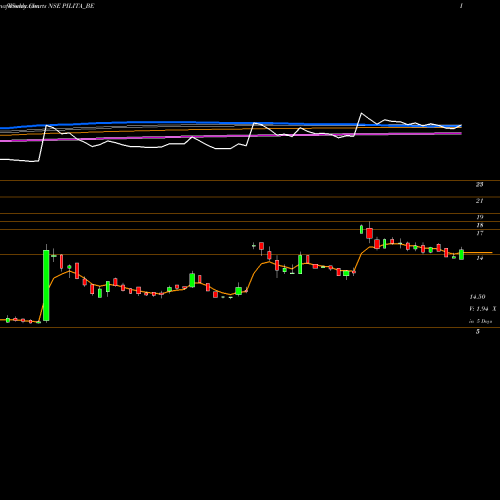This screenshot has width=500, height=500.
Task: Click the '18' price axis label
Action: click(x=480, y=225)
